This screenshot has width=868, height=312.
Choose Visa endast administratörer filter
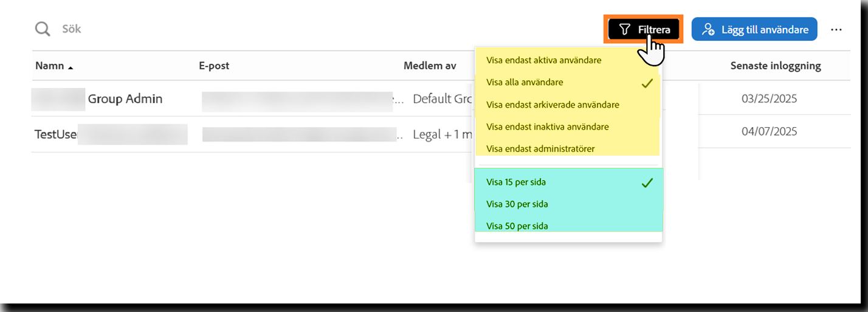[540, 148]
